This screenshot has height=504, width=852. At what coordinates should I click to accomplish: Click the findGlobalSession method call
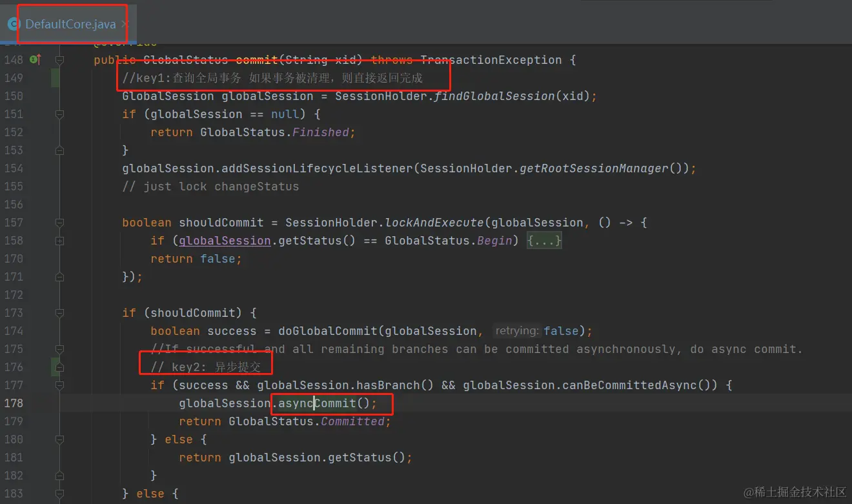coord(494,96)
